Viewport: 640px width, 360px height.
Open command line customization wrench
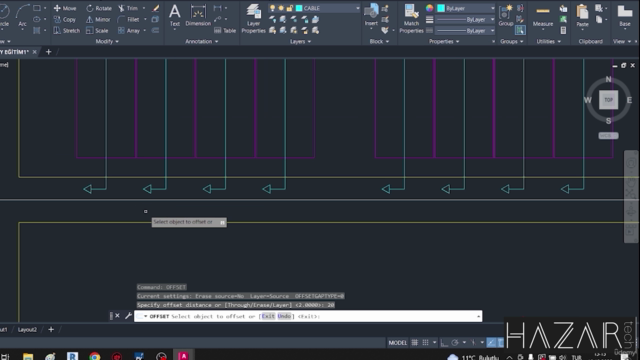coord(128,316)
